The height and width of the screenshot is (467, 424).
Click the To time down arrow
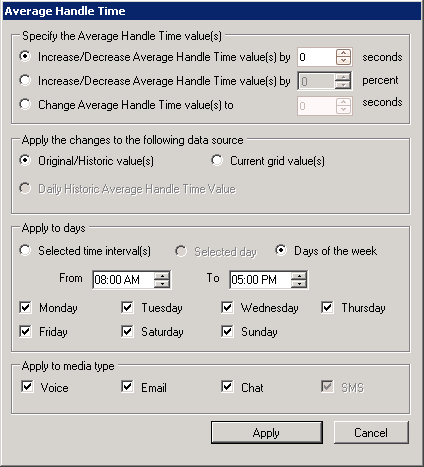pos(299,283)
